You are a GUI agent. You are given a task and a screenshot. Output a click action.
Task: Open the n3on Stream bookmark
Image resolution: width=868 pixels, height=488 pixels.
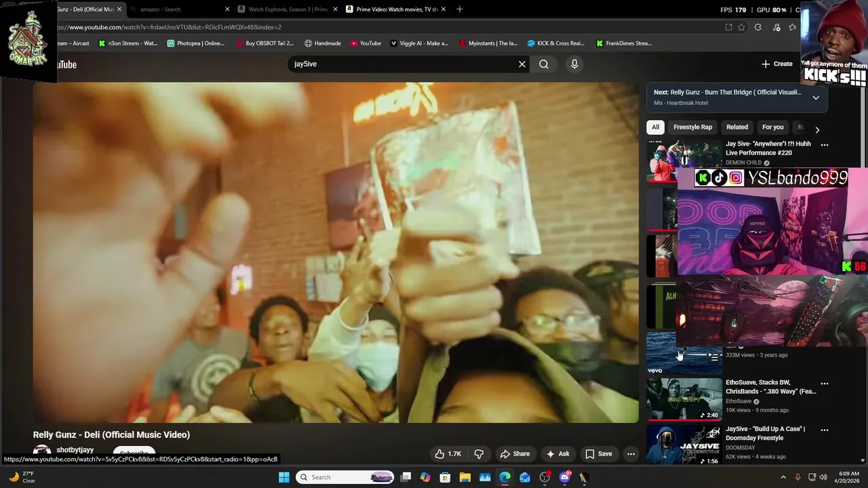[x=128, y=43]
